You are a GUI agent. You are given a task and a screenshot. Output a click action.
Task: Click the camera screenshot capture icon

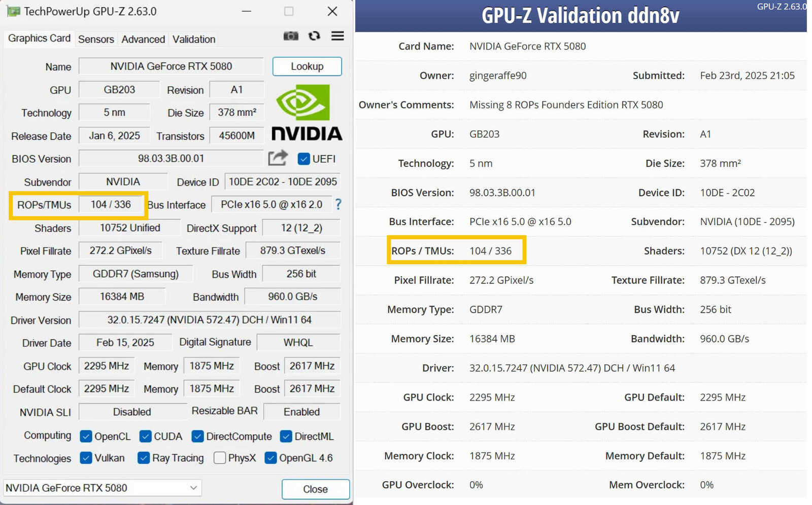coord(291,36)
